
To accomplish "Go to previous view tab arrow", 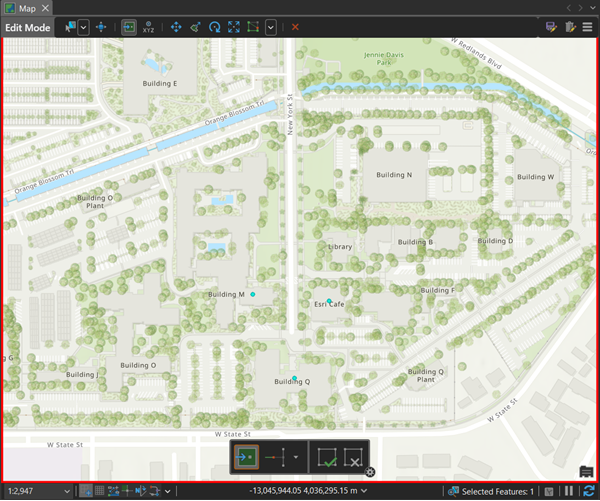I will (x=569, y=8).
